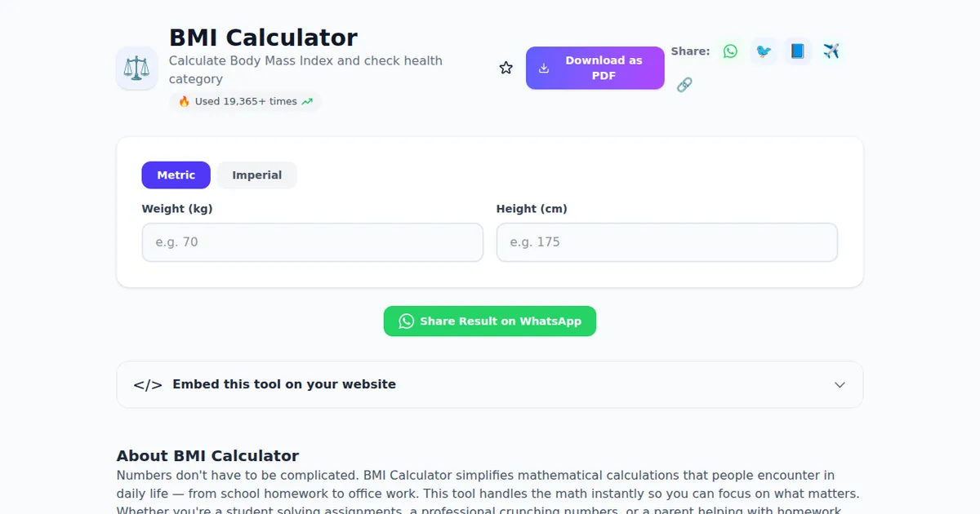
Task: Focus the Height (cm) input field
Action: tap(667, 242)
